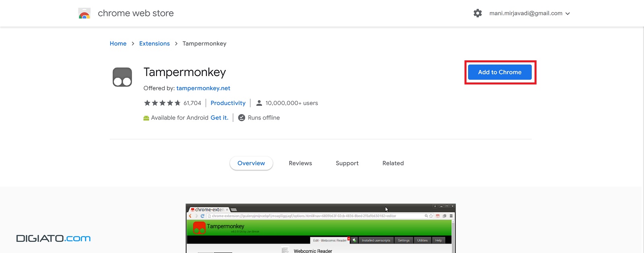Screen dimensions: 644x253
Task: Open the Support tab
Action: [347, 163]
